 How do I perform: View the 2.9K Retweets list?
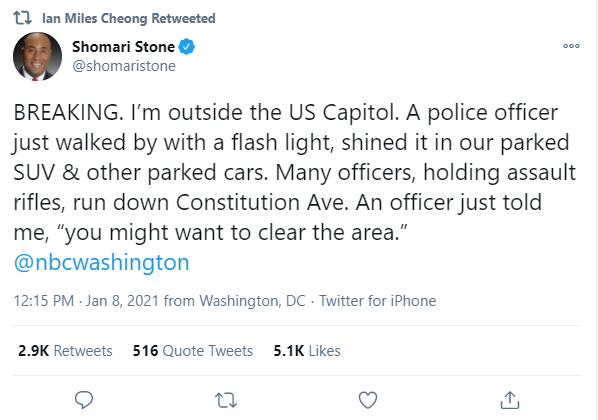tap(65, 351)
